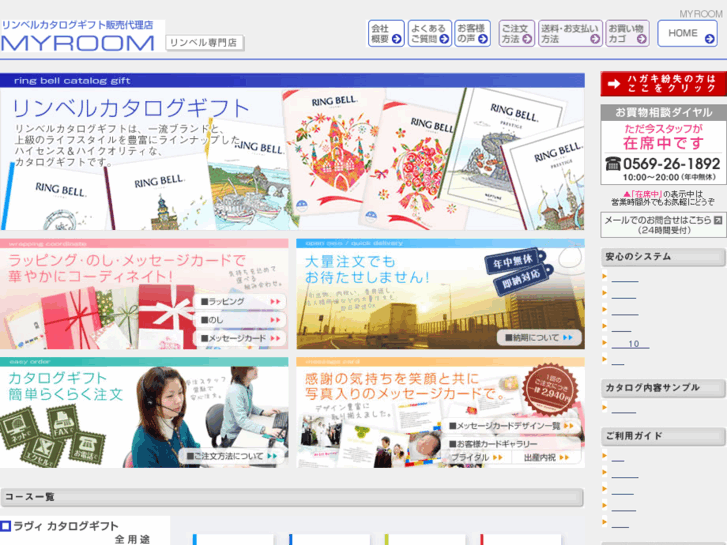The width and height of the screenshot is (727, 545).
Task: Click the コース一覧 section bar
Action: 292,497
